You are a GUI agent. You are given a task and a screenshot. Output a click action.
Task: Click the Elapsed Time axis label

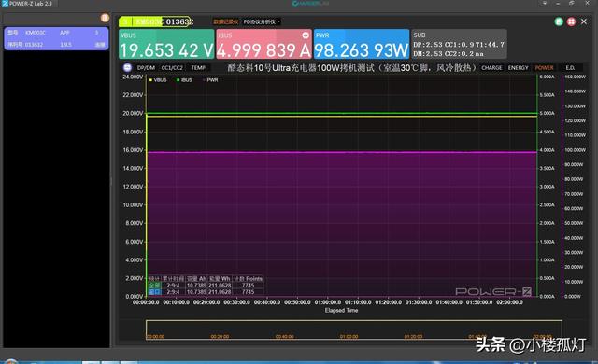341,310
